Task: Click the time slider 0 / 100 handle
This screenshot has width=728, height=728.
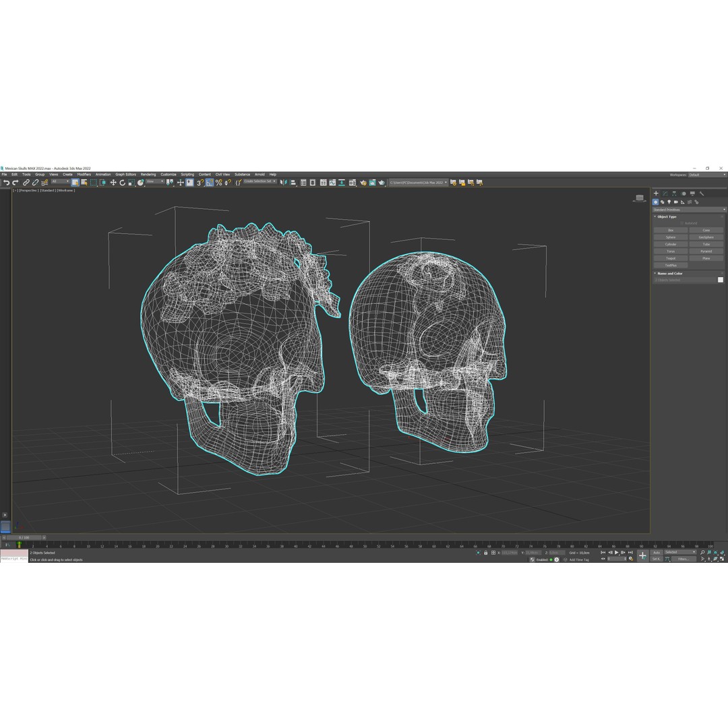Action: coord(24,537)
